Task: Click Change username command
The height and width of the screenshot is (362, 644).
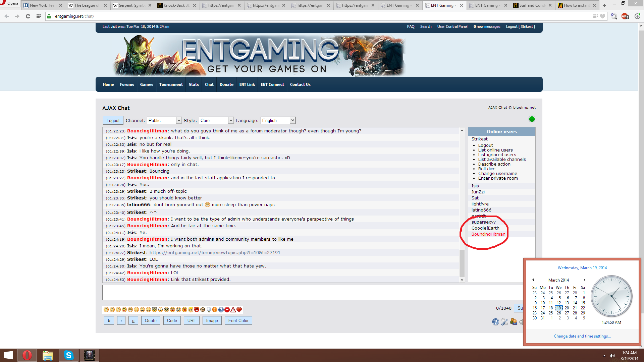Action: (x=498, y=174)
